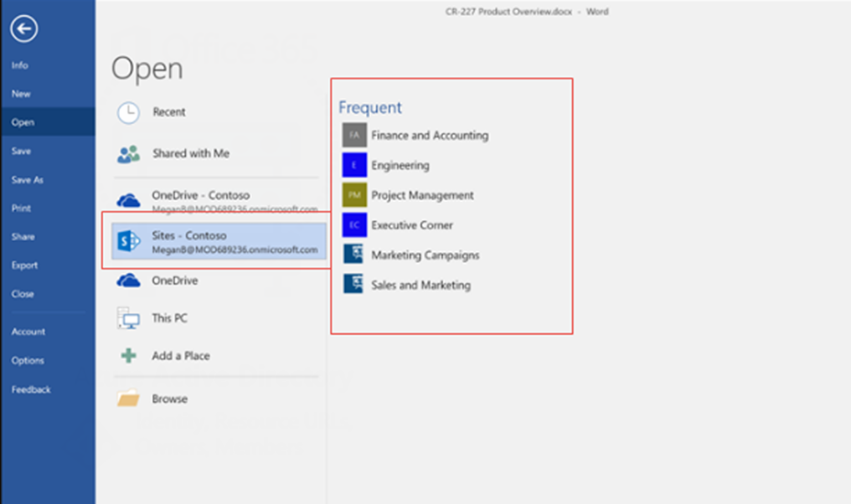
Task: Select the Recent location label
Action: coord(169,111)
